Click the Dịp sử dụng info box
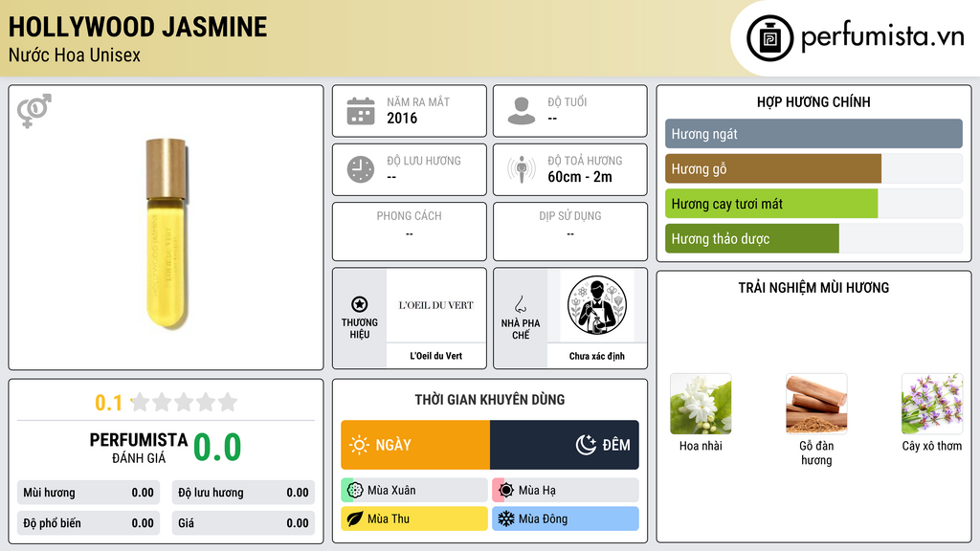The image size is (980, 551). tap(570, 231)
